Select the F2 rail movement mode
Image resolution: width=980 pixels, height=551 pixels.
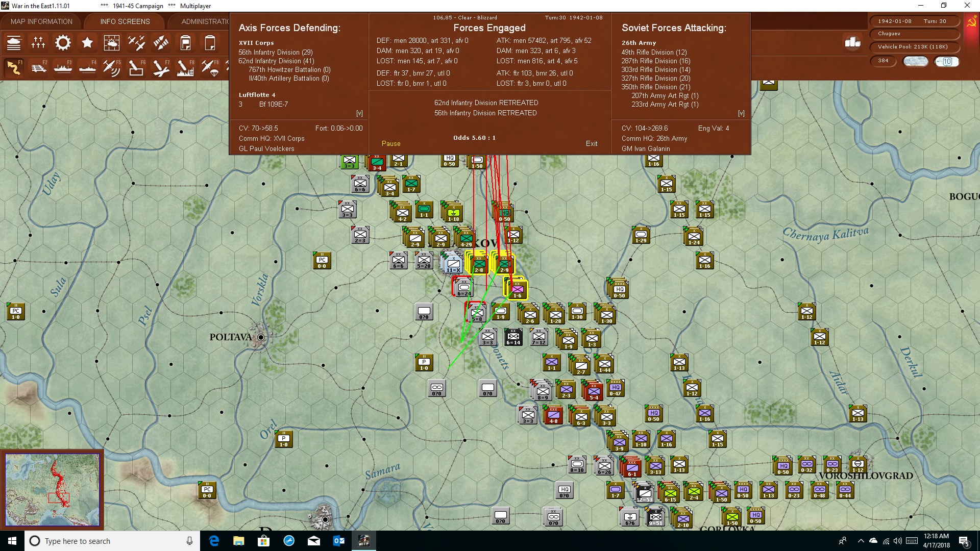coord(38,67)
